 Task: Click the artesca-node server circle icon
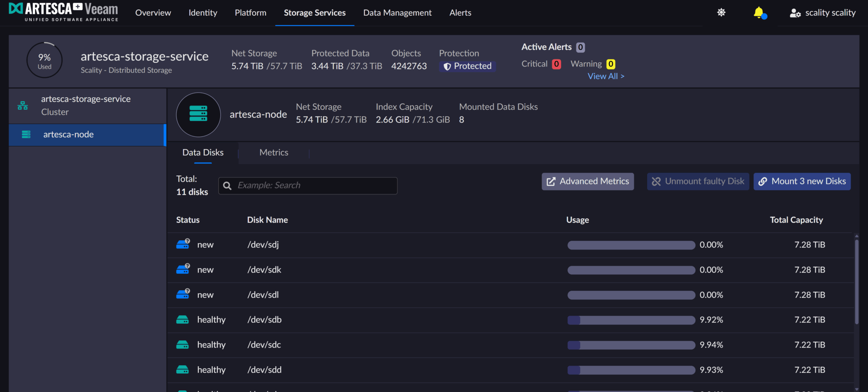pos(198,114)
